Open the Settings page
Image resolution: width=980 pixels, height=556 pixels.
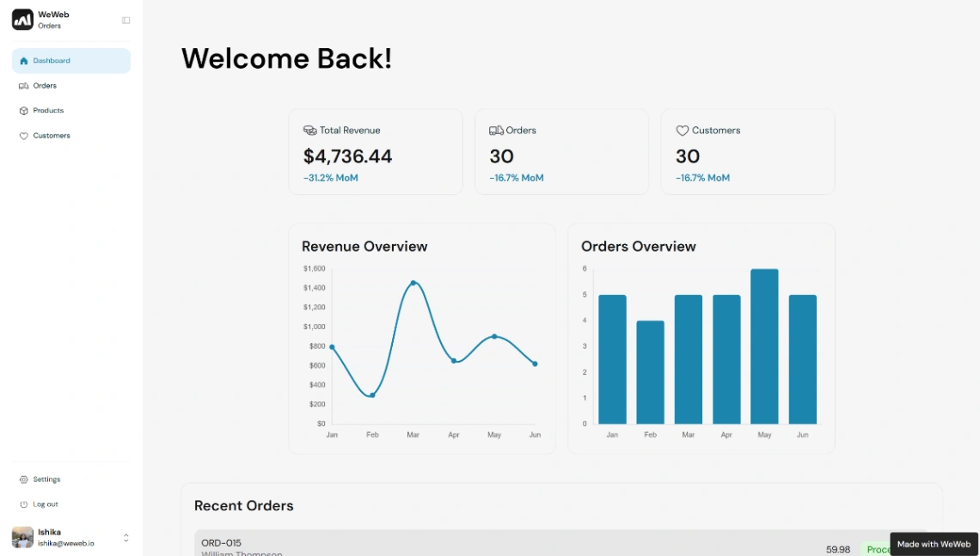pyautogui.click(x=46, y=479)
